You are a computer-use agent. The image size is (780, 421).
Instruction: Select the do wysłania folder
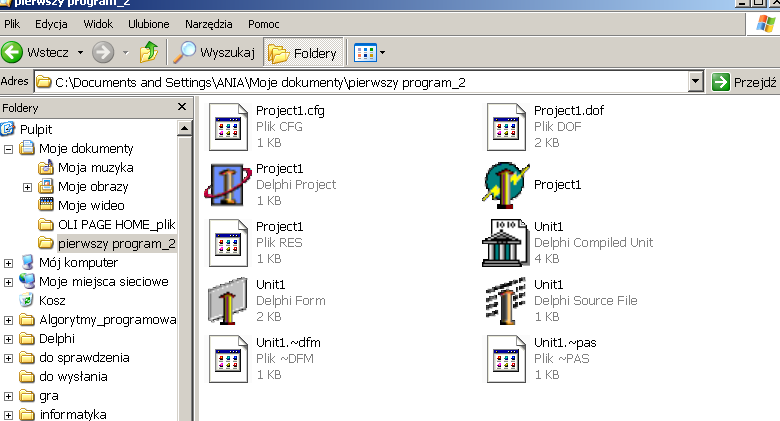[73, 376]
